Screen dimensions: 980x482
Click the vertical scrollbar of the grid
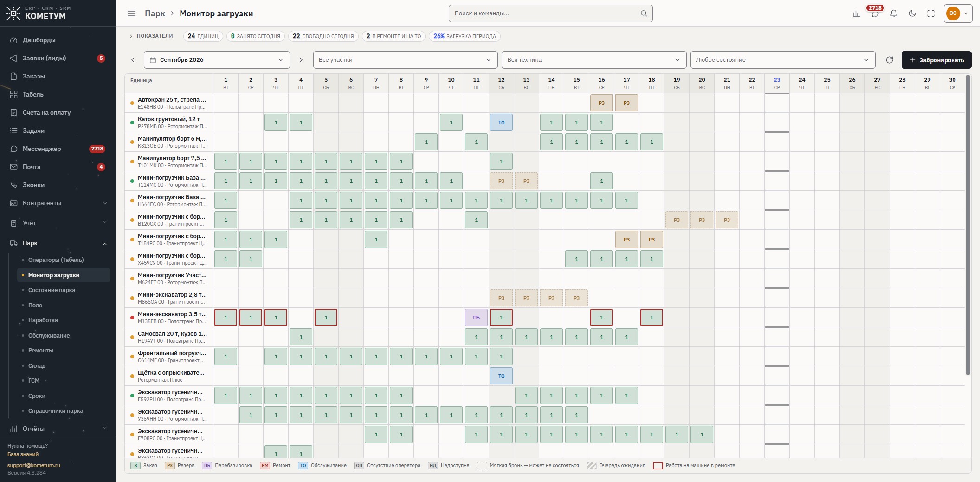click(x=968, y=225)
